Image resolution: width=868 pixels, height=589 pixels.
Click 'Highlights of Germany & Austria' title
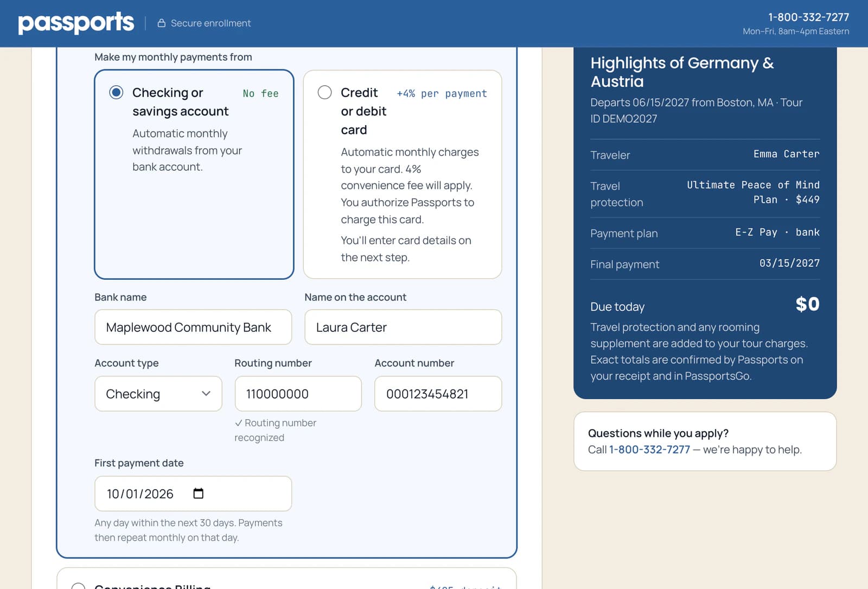point(682,72)
